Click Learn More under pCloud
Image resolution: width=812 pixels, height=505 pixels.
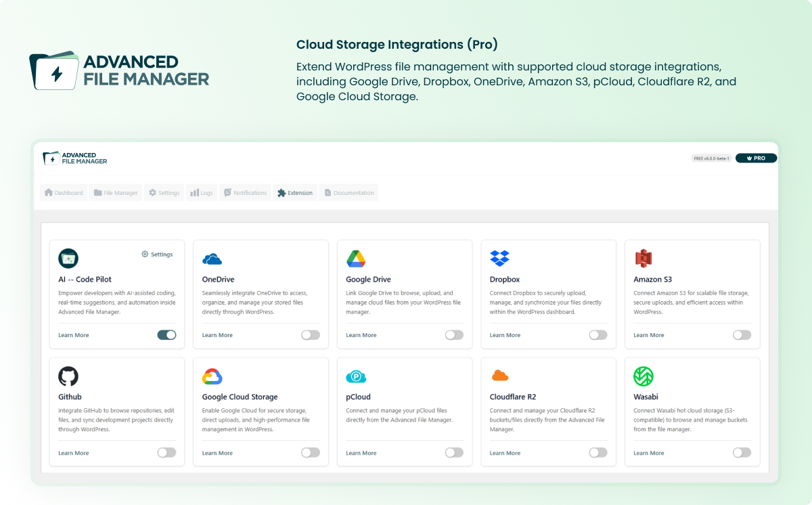361,453
